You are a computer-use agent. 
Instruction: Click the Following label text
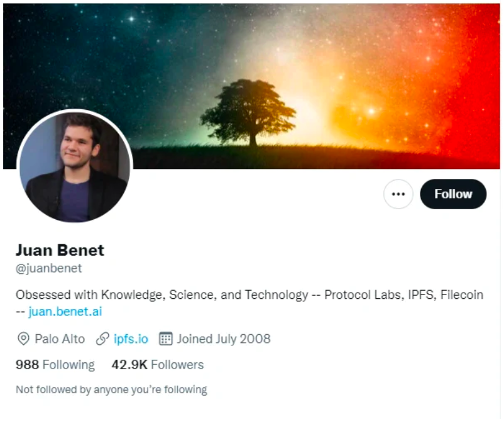(68, 365)
